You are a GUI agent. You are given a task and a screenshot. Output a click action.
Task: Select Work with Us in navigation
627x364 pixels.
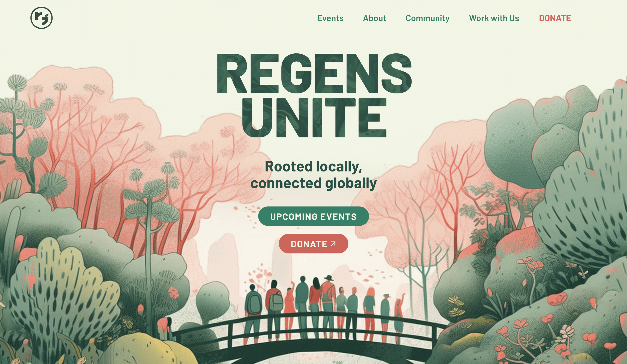point(494,18)
